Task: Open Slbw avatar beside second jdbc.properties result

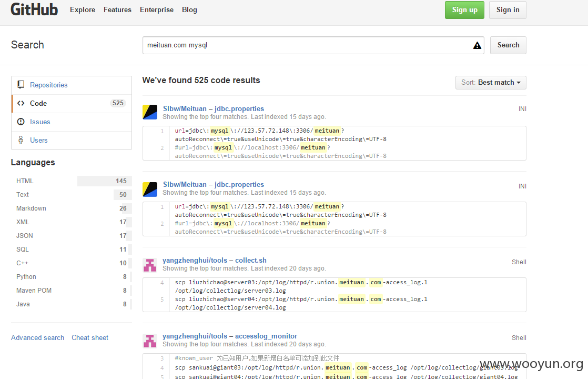Action: click(150, 189)
